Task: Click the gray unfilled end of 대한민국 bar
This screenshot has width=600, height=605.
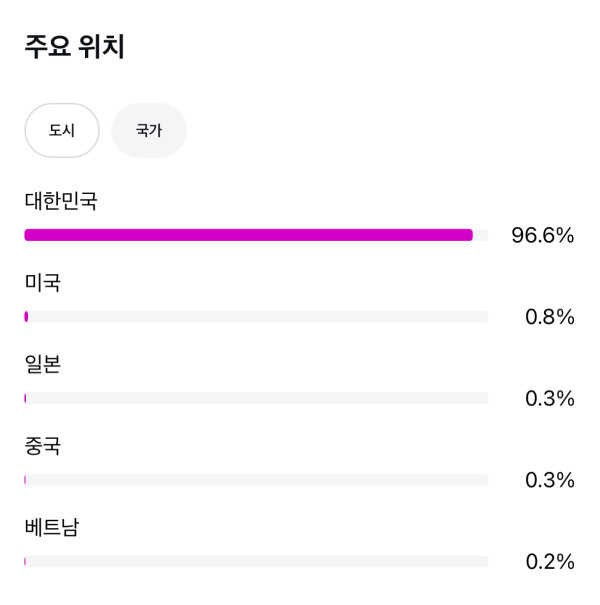Action: tap(481, 235)
